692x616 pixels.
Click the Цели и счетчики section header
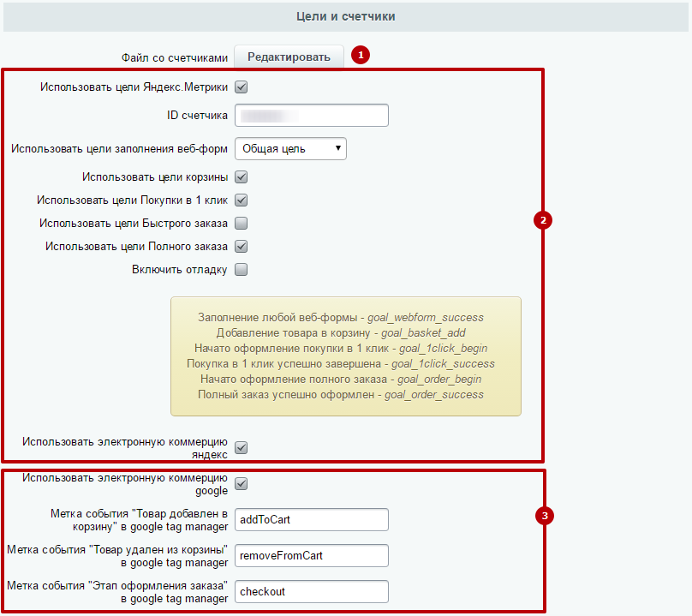click(345, 16)
